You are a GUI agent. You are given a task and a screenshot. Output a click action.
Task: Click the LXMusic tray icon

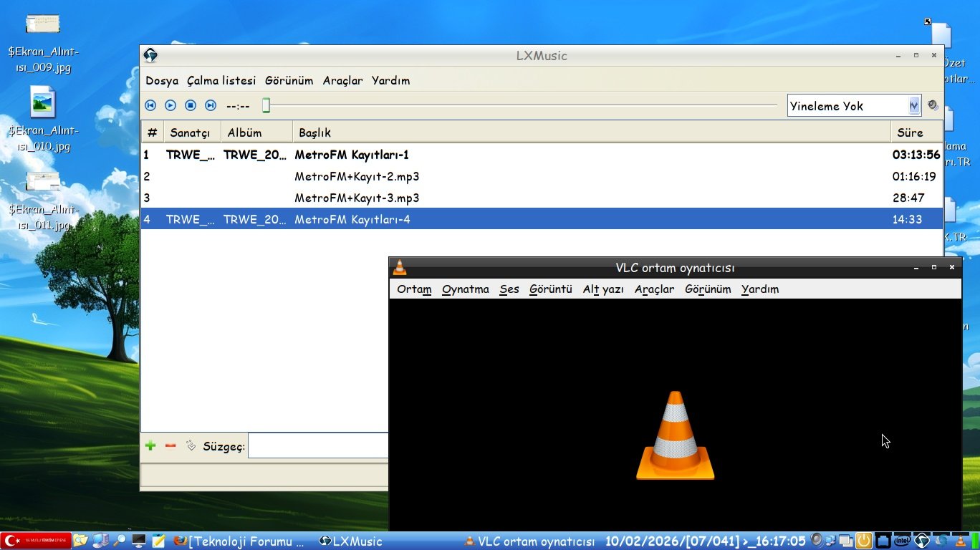click(922, 541)
